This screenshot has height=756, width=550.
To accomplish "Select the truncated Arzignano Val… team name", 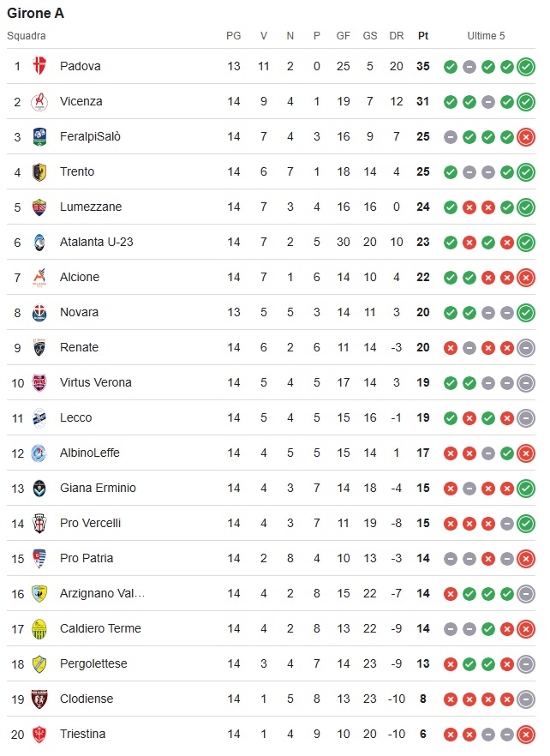I will 102,593.
